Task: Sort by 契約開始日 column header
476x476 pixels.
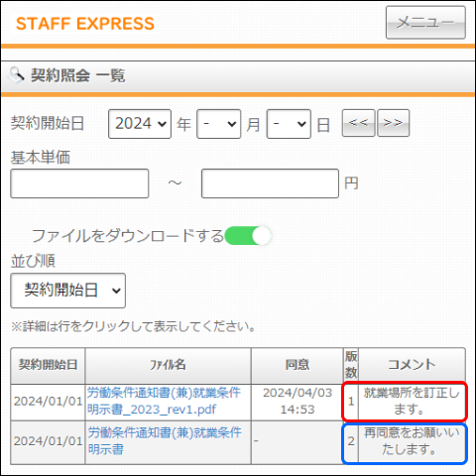Action: click(48, 365)
